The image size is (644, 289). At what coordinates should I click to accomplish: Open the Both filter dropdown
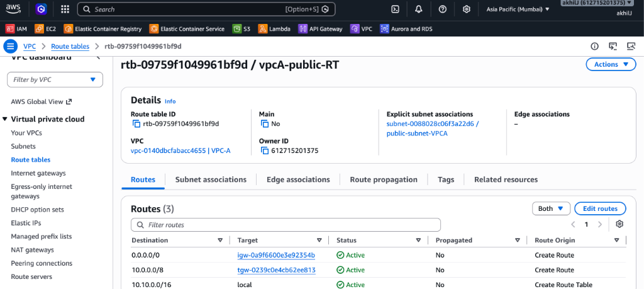(551, 208)
